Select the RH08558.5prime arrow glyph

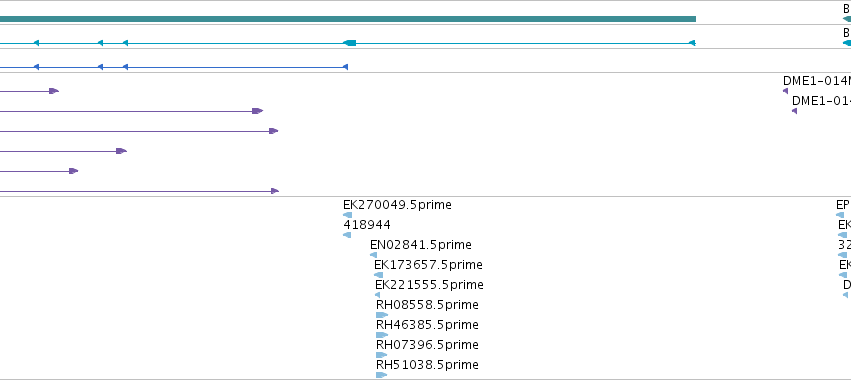point(382,315)
